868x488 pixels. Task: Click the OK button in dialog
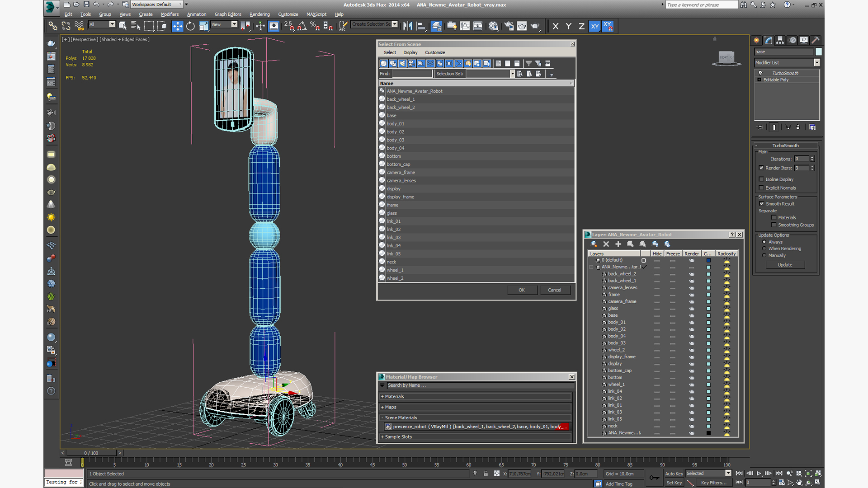521,290
